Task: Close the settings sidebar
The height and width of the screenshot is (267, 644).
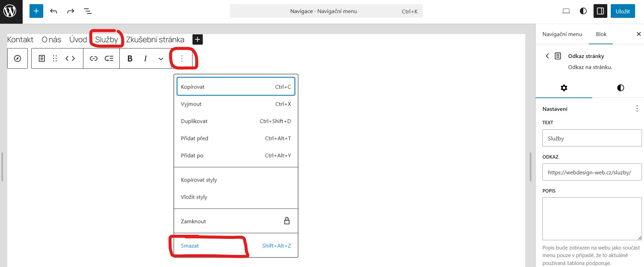Action: pyautogui.click(x=639, y=34)
